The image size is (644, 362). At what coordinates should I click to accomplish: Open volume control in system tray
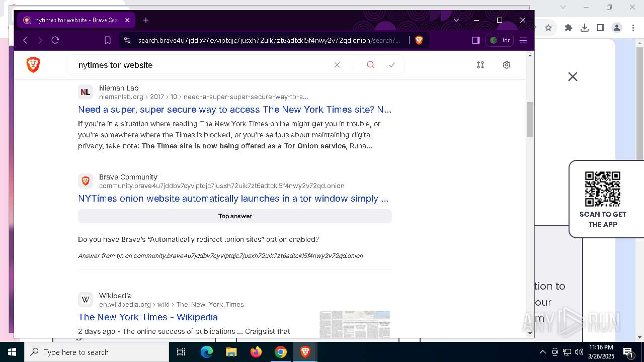coord(579,352)
